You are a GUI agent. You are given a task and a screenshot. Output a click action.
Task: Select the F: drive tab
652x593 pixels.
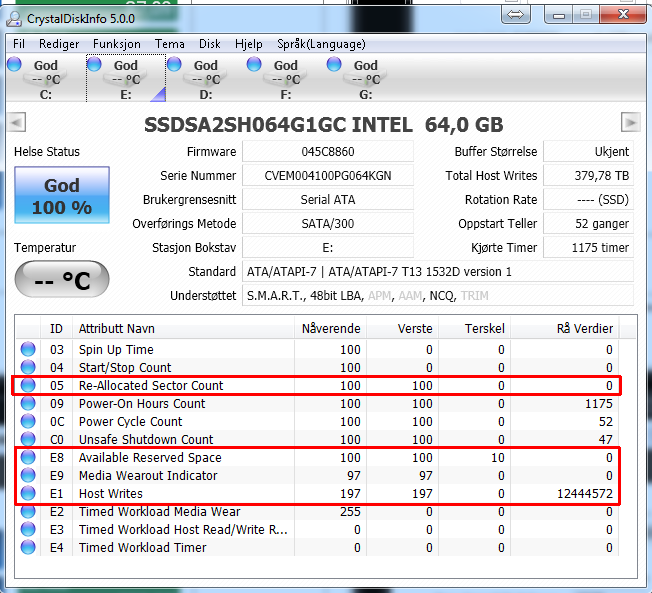pyautogui.click(x=286, y=79)
